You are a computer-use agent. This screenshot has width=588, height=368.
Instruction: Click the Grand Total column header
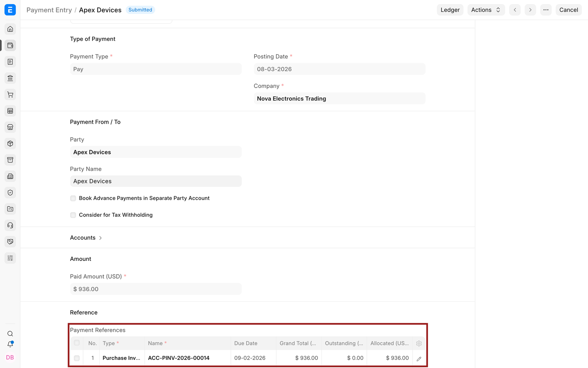point(299,343)
